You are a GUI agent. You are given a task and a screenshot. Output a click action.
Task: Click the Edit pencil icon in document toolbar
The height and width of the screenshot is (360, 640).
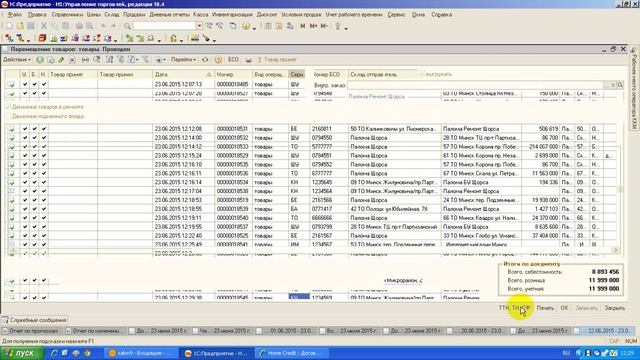[x=61, y=60]
